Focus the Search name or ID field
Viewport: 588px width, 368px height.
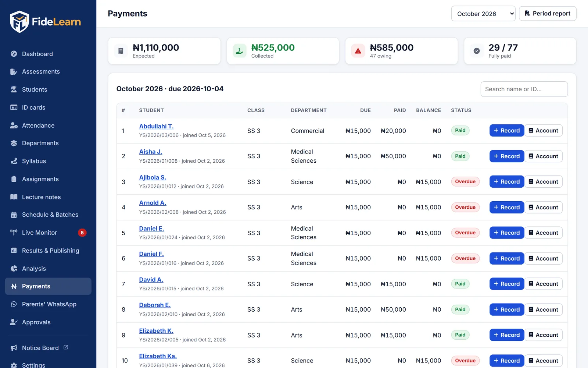click(x=524, y=89)
